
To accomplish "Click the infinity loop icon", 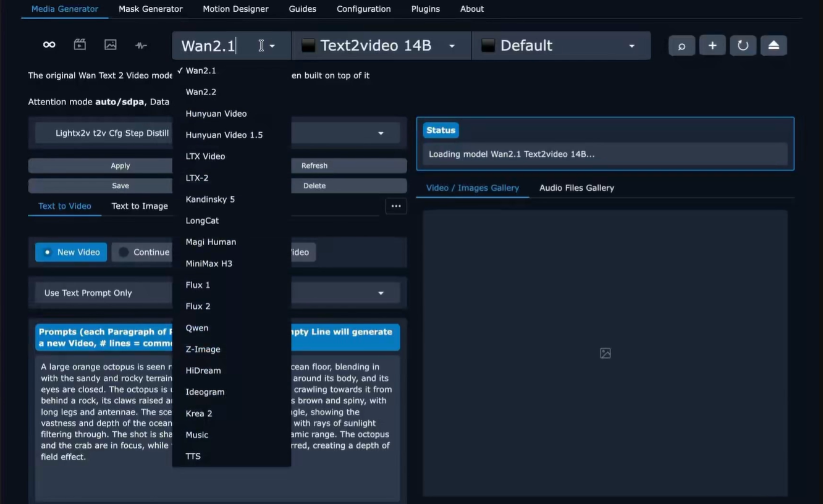I will pos(49,44).
